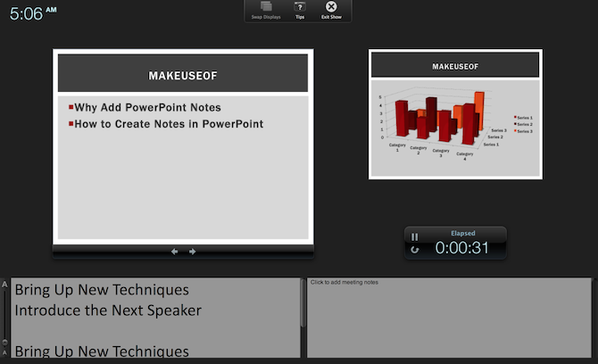Click the small A notes text size icon
The width and height of the screenshot is (598, 364).
tap(4, 352)
